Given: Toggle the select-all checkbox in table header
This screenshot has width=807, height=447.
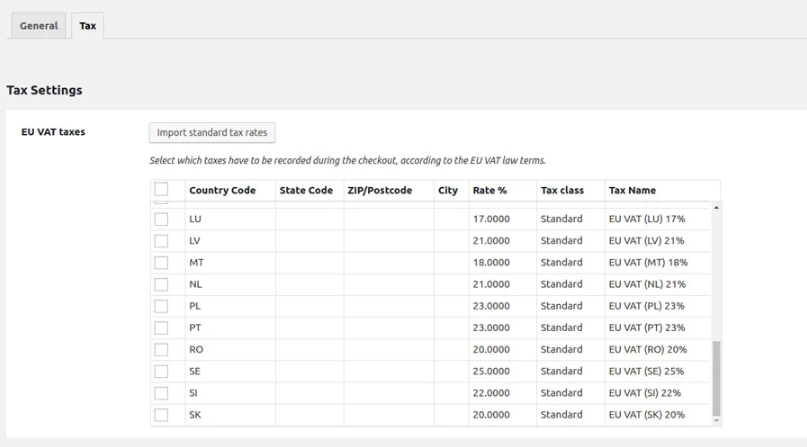Looking at the screenshot, I should tap(161, 189).
